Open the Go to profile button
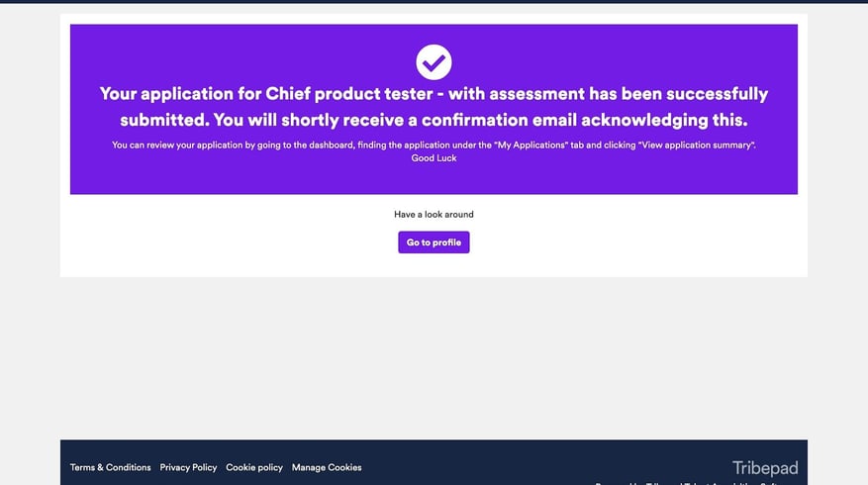868x485 pixels. (x=434, y=242)
